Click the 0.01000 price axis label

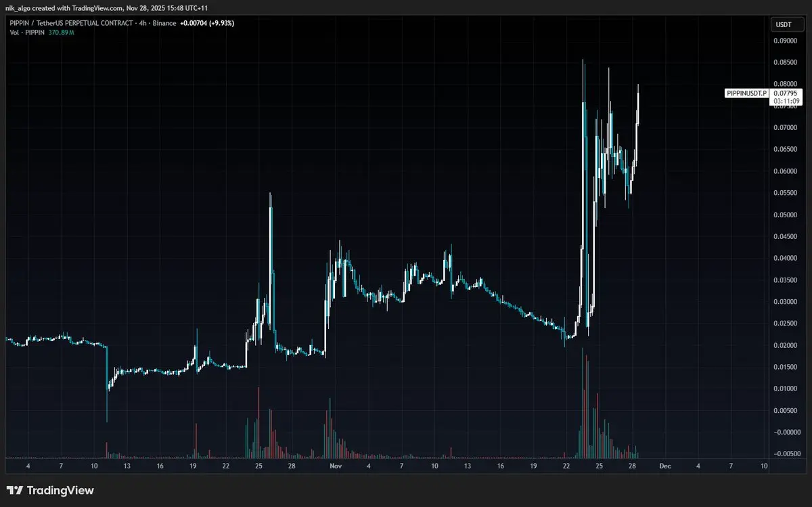[x=786, y=389]
